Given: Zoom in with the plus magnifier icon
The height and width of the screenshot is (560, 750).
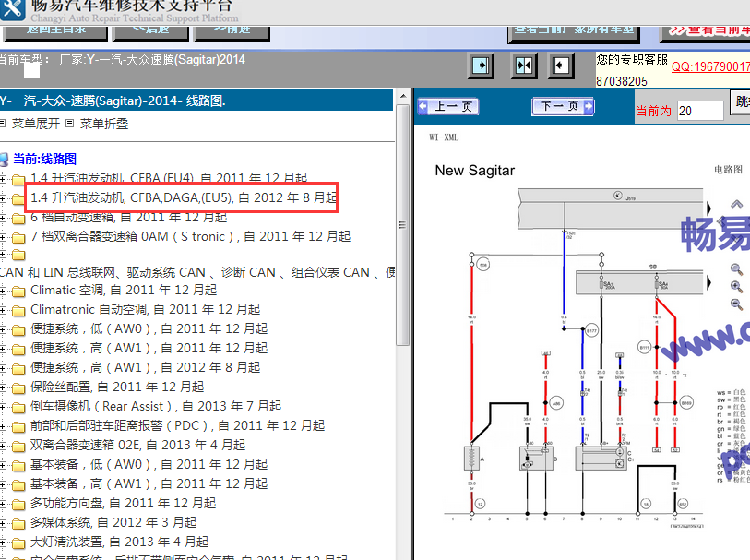Looking at the screenshot, I should point(736,286).
